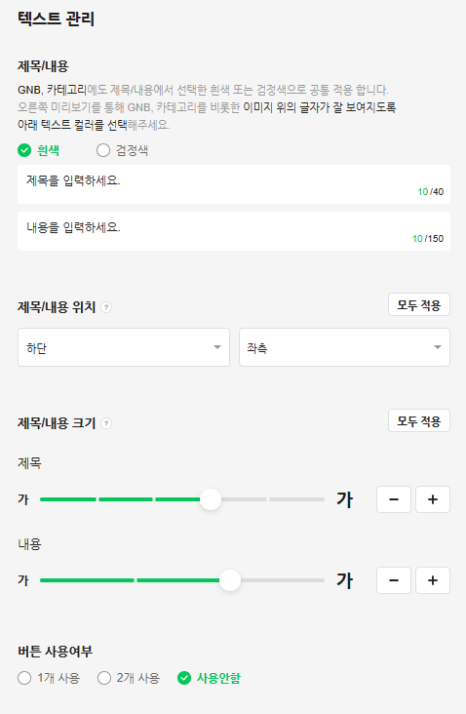
Task: Click dropdown arrow of 좌측 combo box
Action: click(x=437, y=347)
